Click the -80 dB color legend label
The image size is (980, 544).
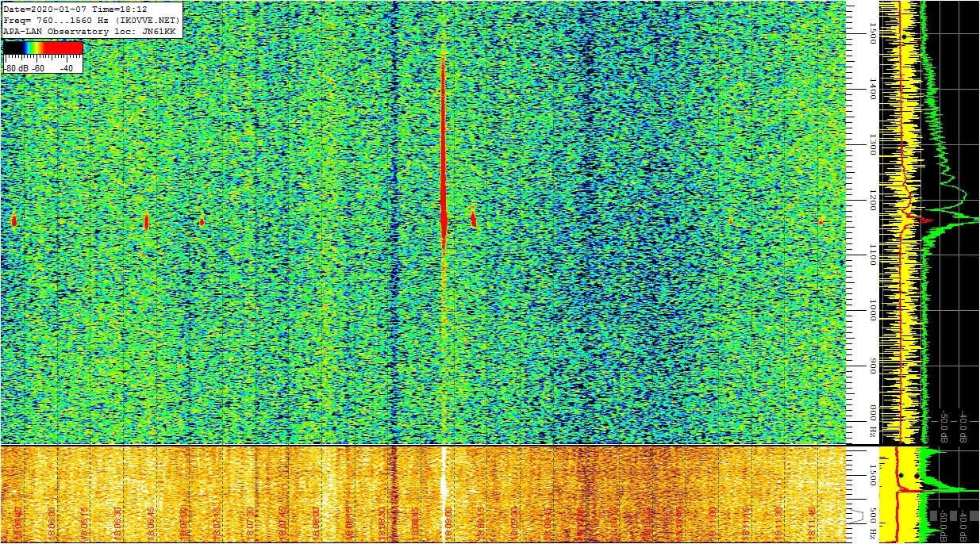coord(17,68)
